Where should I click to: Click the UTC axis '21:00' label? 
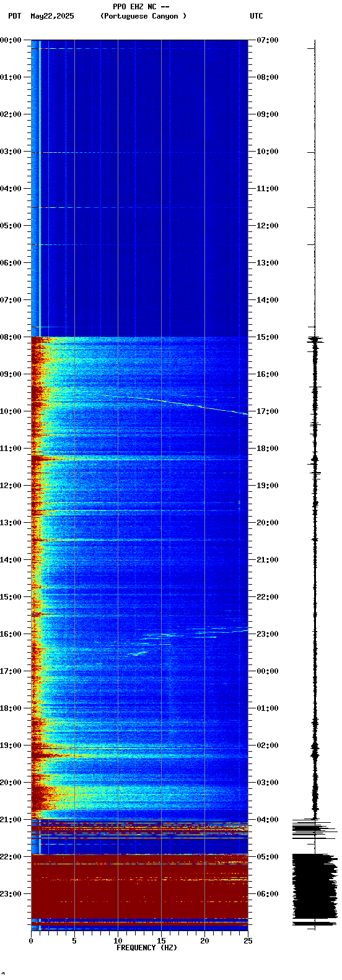click(x=268, y=560)
